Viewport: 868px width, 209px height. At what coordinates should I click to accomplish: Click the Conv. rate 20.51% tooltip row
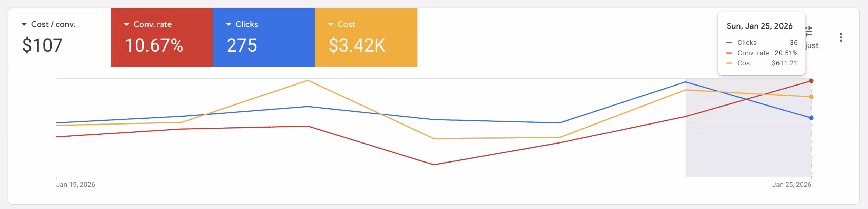(x=762, y=53)
